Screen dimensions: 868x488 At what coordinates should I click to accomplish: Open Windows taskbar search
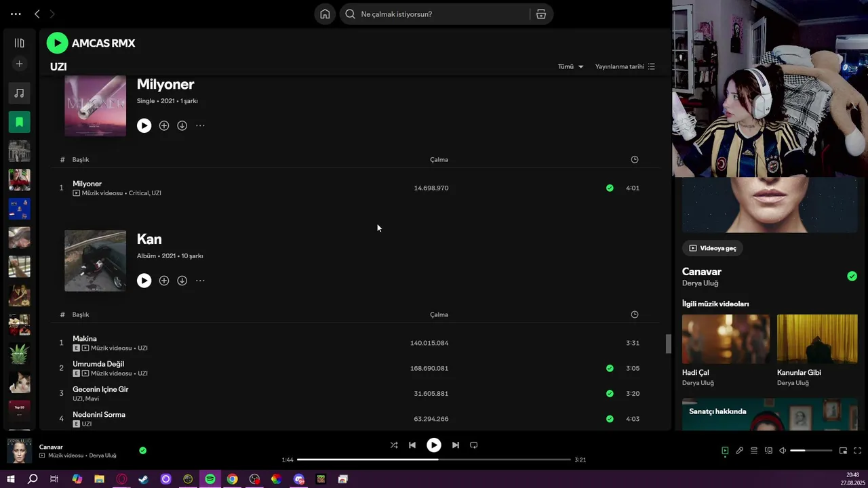(x=33, y=479)
